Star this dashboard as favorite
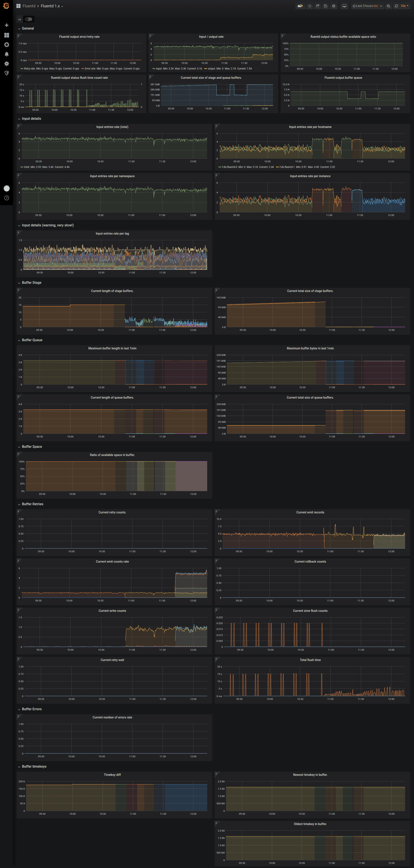The height and width of the screenshot is (868, 414). pyautogui.click(x=310, y=6)
